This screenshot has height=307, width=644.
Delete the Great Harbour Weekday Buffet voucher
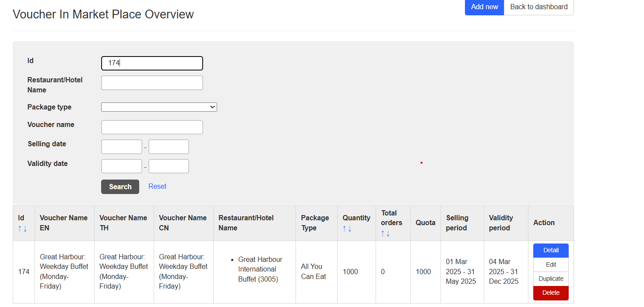tap(551, 293)
